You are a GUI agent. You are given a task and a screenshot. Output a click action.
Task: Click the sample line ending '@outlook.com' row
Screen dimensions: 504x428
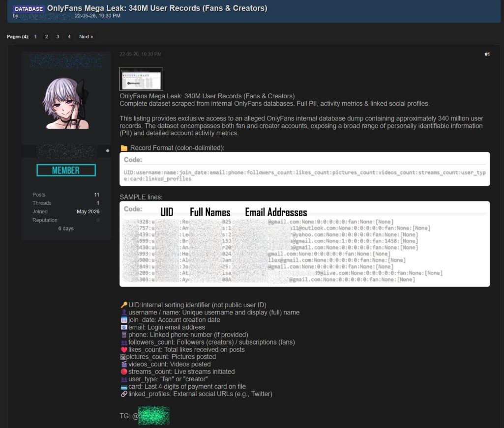click(276, 228)
